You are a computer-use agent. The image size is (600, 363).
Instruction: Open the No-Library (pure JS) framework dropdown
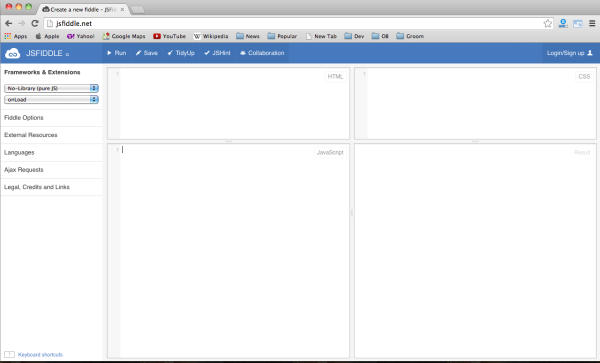click(51, 88)
